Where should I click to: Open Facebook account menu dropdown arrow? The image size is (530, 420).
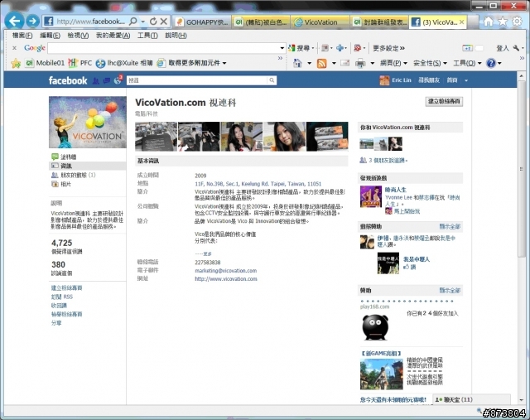[466, 80]
